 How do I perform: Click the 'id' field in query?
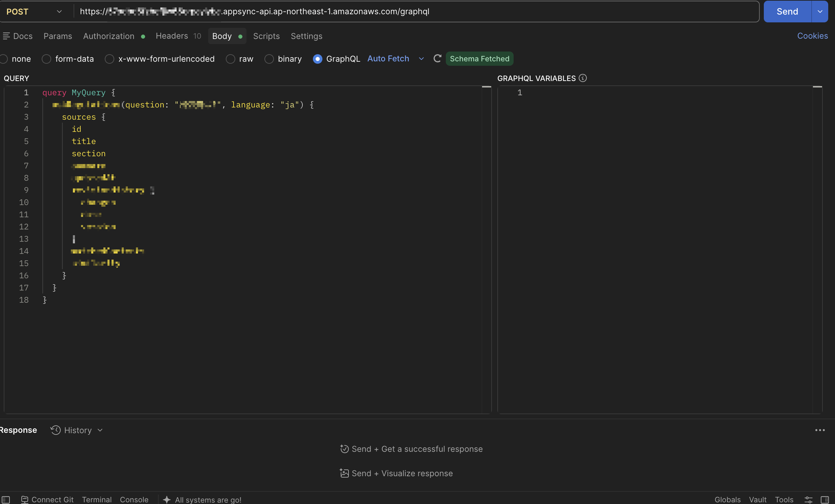point(76,129)
